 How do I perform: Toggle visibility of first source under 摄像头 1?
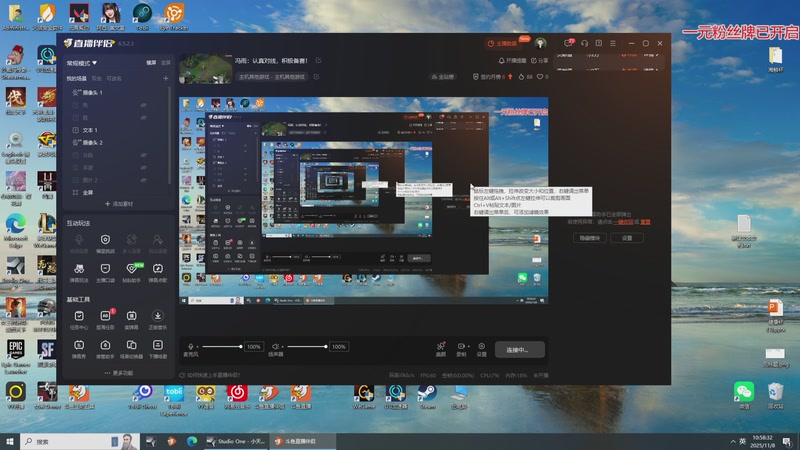click(144, 105)
